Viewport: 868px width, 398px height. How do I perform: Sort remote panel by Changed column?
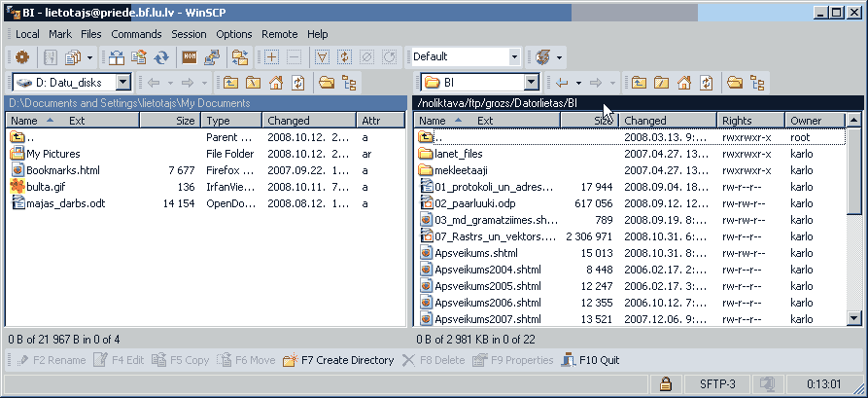click(668, 121)
